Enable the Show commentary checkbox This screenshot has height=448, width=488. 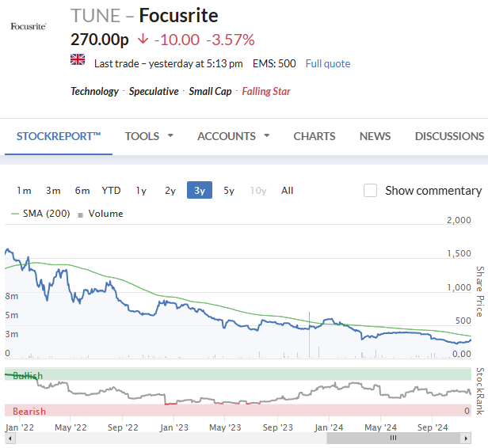(x=371, y=190)
